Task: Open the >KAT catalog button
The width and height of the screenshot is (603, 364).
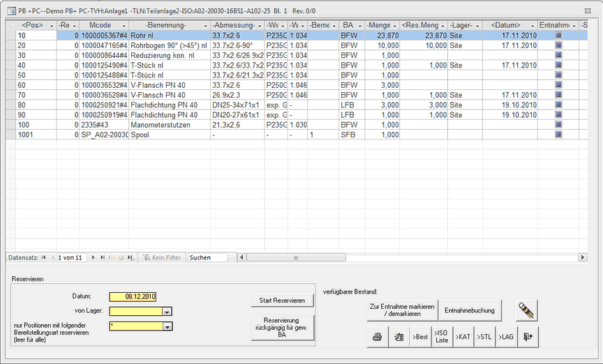Action: (x=463, y=337)
